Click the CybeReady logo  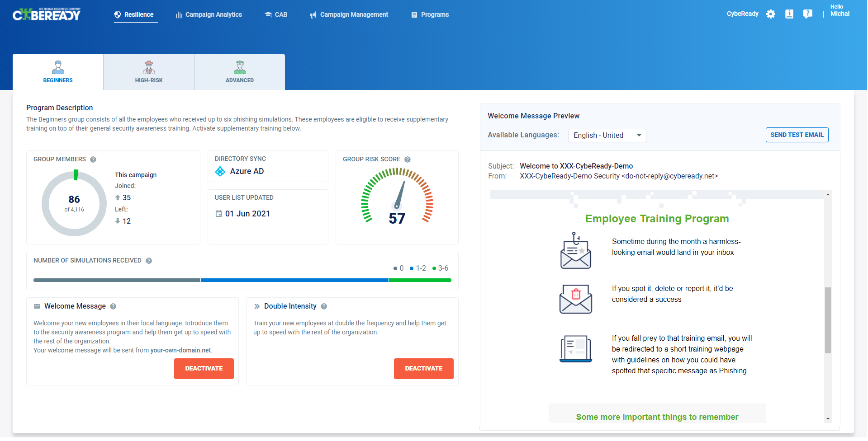tap(47, 14)
